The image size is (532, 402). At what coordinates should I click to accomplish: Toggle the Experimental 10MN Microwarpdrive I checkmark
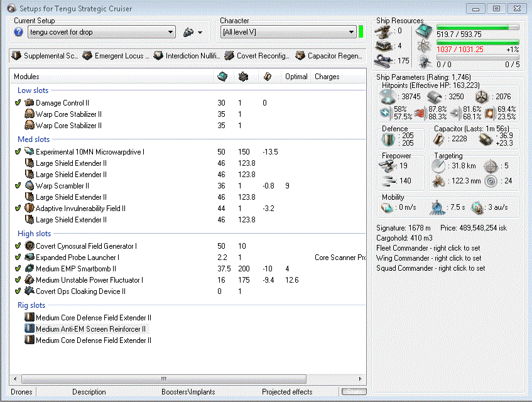tap(18, 151)
